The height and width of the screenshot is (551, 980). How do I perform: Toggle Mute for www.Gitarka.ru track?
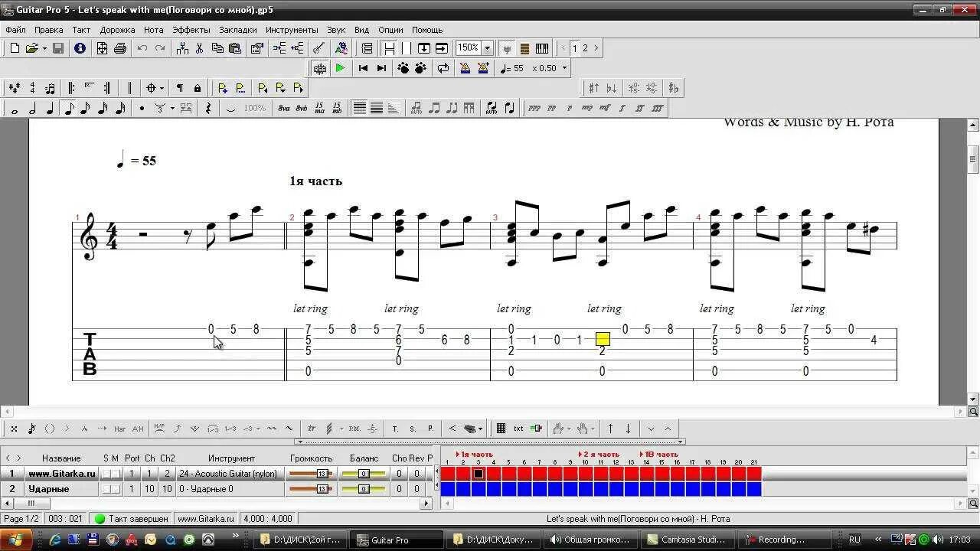click(x=116, y=474)
